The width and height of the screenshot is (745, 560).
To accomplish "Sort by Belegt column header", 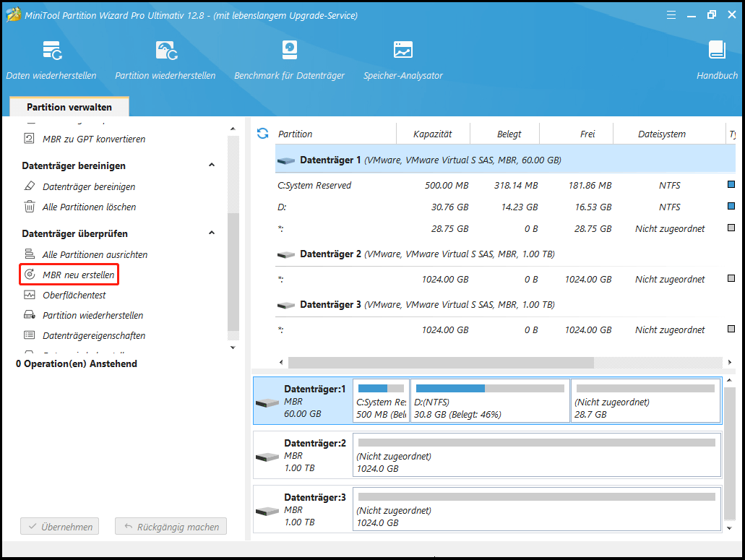I will tap(504, 134).
